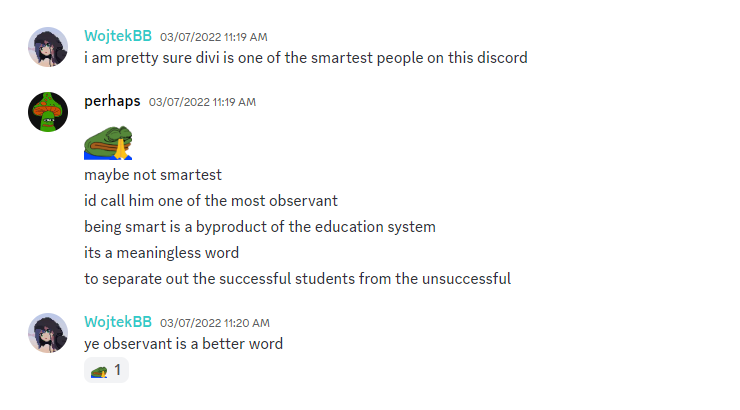Click the "perhaps" username
The height and width of the screenshot is (410, 740).
coord(112,101)
